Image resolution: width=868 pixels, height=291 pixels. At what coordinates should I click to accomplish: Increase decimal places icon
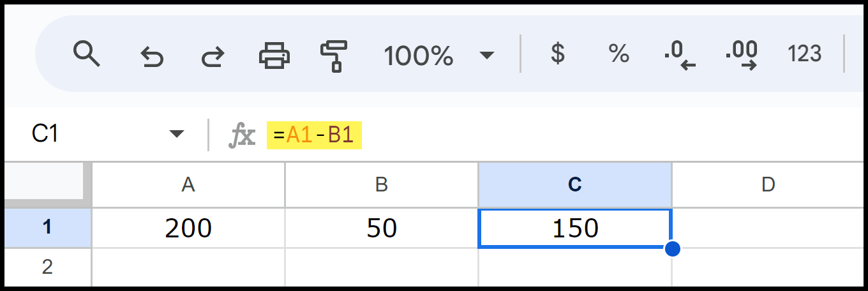point(742,55)
